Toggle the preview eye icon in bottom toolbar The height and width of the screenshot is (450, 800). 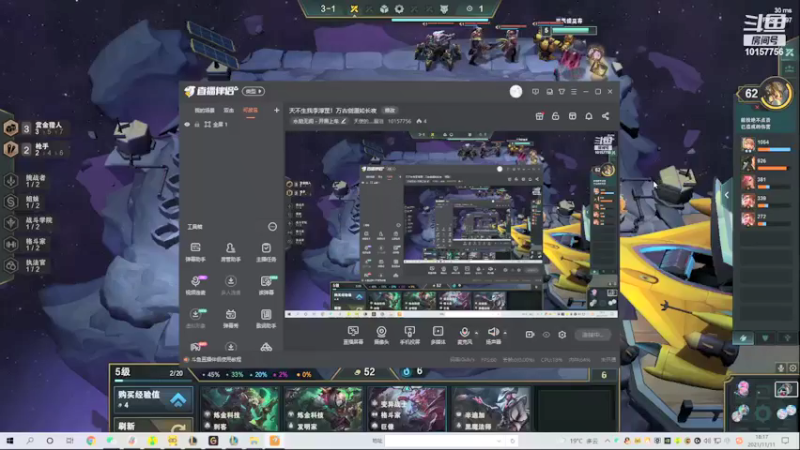(546, 335)
